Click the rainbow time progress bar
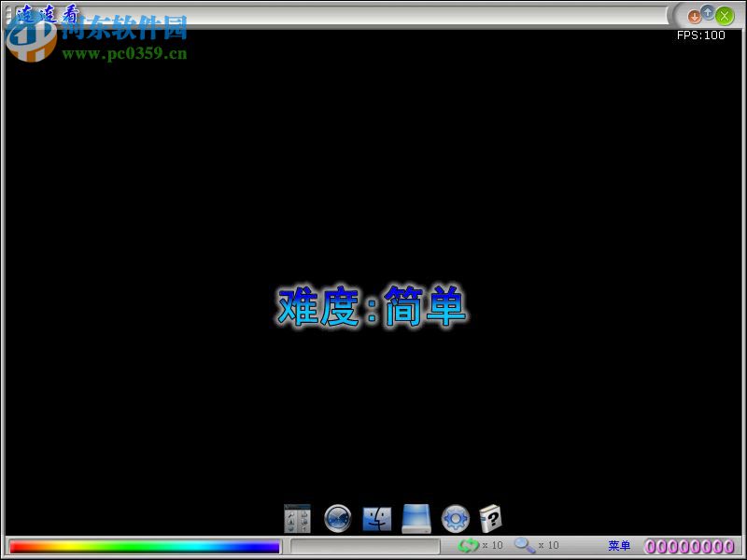This screenshot has height=560, width=747. click(145, 546)
